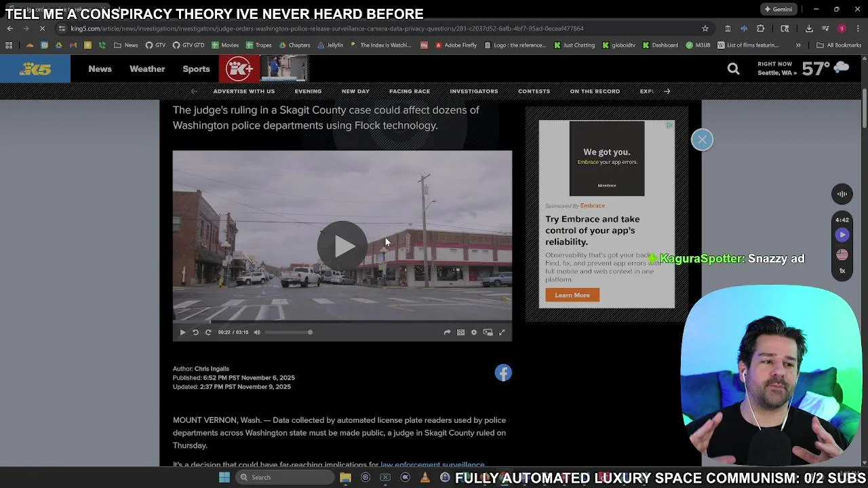Click the audio waveform icon in the side widget
The height and width of the screenshot is (488, 868).
point(842,194)
